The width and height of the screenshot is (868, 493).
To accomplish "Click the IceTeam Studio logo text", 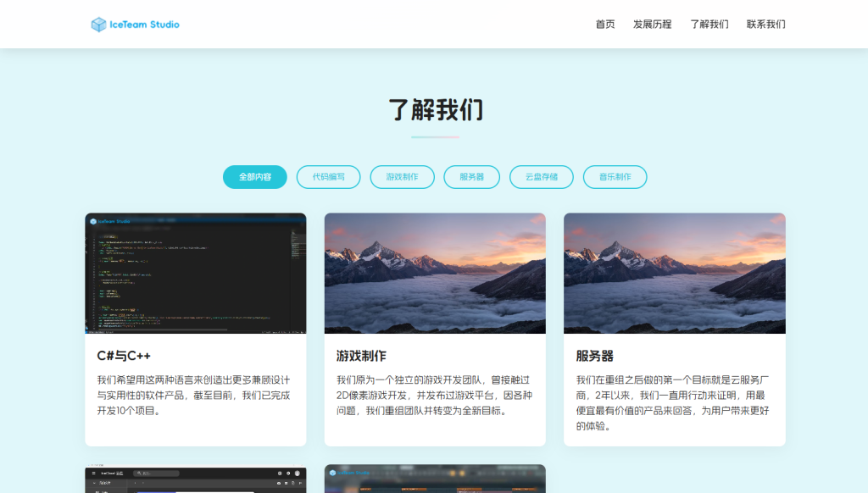I will click(145, 25).
